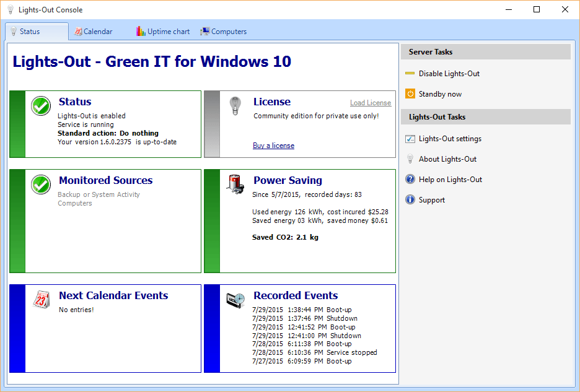The height and width of the screenshot is (392, 580).
Task: Click the battery icon in Power Saving
Action: [x=235, y=184]
